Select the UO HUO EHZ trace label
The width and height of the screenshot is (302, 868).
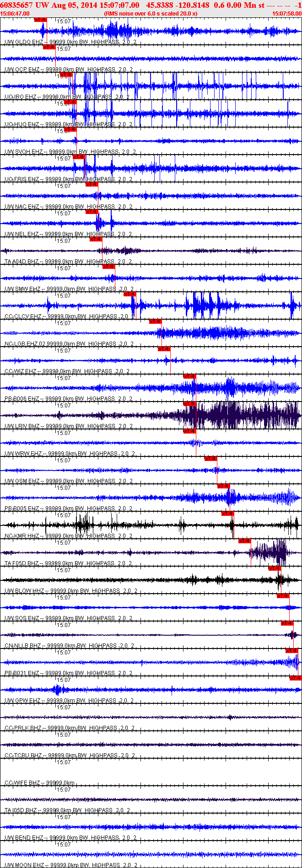point(69,124)
